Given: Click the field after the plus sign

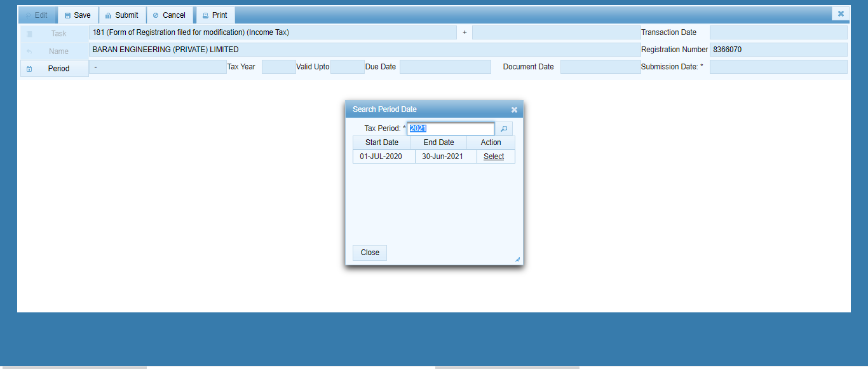Looking at the screenshot, I should (557, 32).
